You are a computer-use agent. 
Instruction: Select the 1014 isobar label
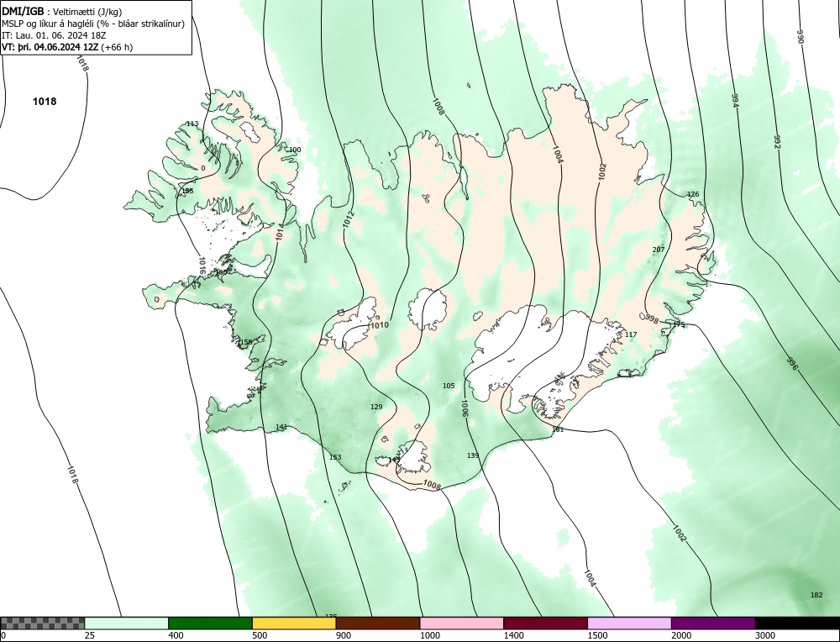tap(281, 232)
